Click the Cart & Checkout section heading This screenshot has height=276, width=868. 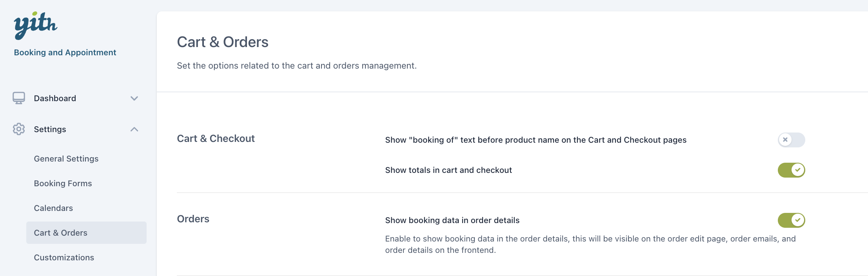[x=216, y=138]
